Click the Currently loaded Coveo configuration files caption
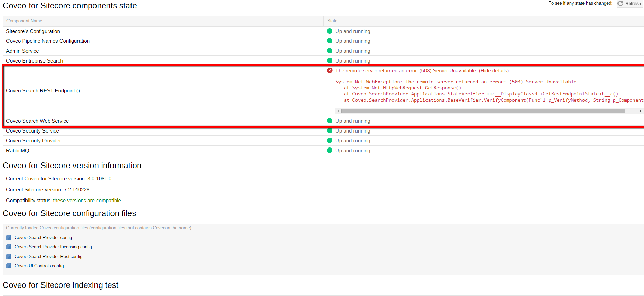644x296 pixels. (x=99, y=228)
